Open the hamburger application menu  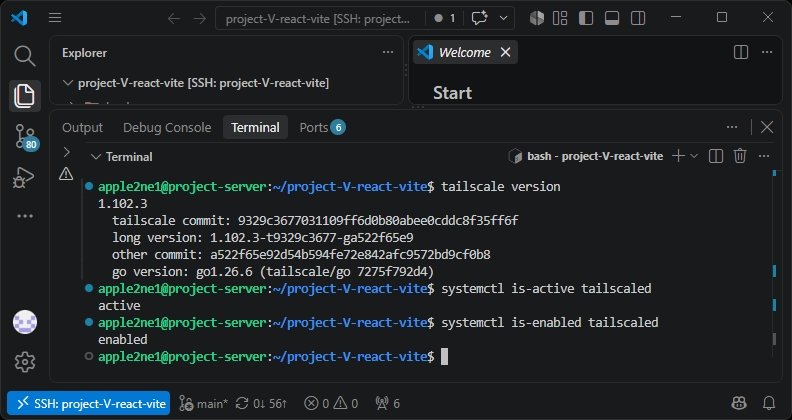tap(55, 18)
